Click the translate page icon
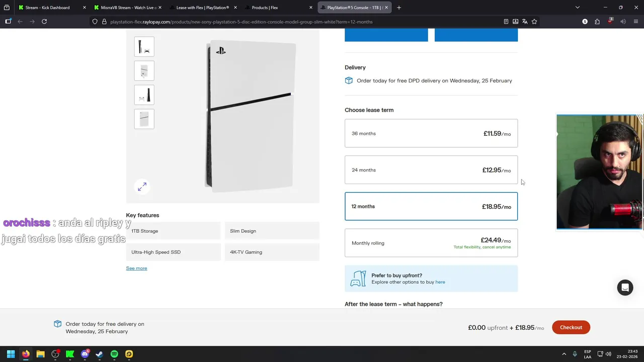Viewport: 644px width, 362px height. pos(525,22)
